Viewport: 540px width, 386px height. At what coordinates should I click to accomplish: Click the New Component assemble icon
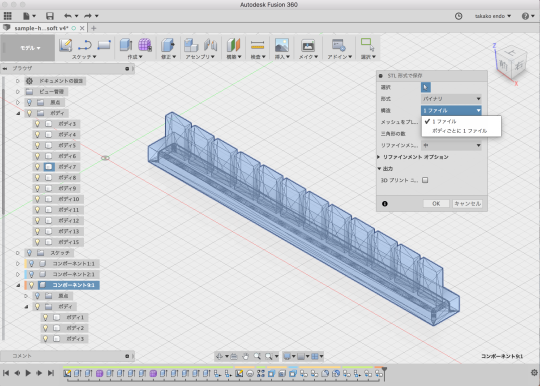coord(191,45)
